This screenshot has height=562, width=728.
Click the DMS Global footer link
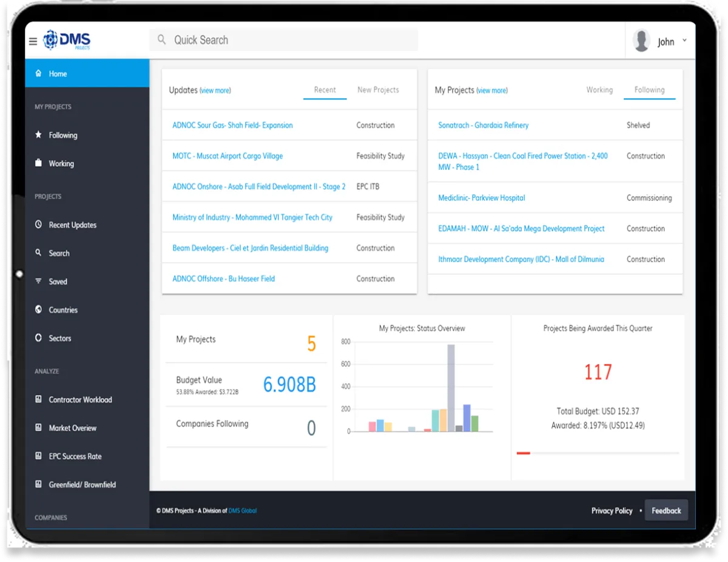(x=243, y=511)
